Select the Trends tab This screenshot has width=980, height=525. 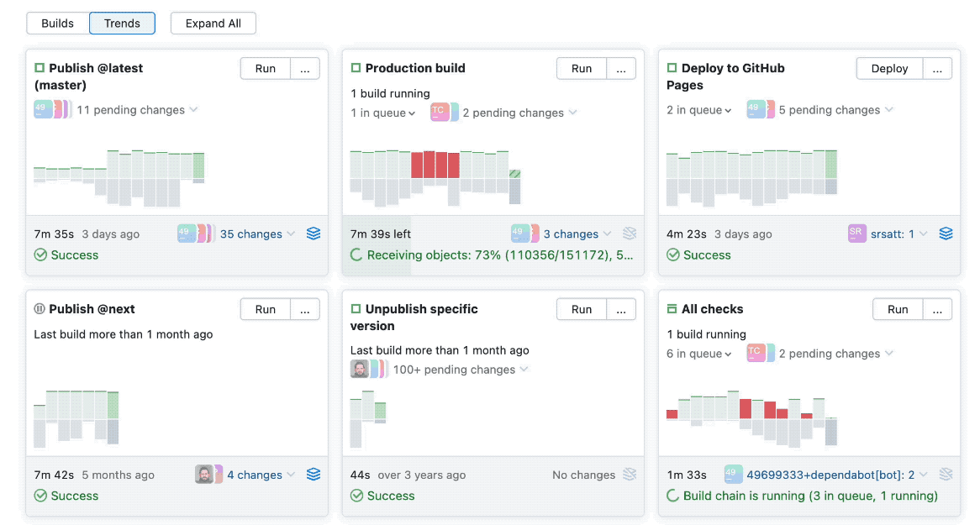click(x=122, y=23)
